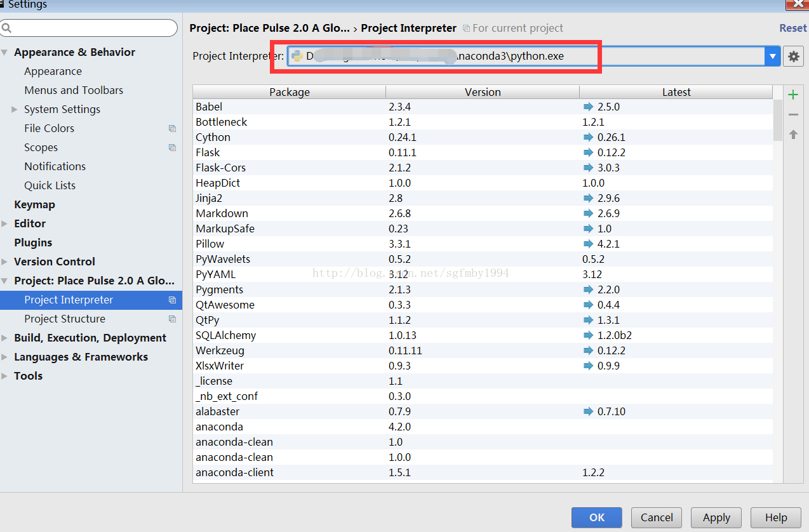Click the Python icon in interpreter field
This screenshot has height=532, width=809.
(x=297, y=56)
